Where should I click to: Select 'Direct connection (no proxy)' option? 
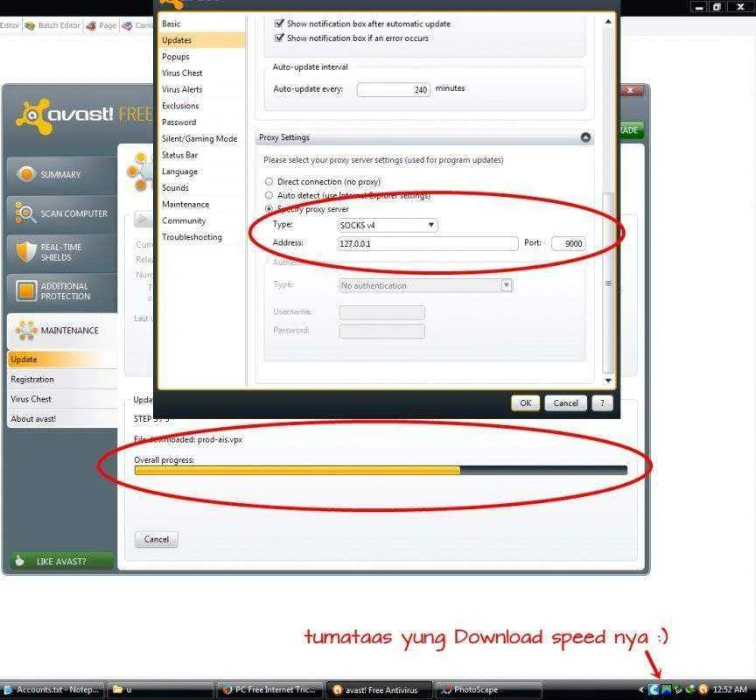pyautogui.click(x=269, y=182)
